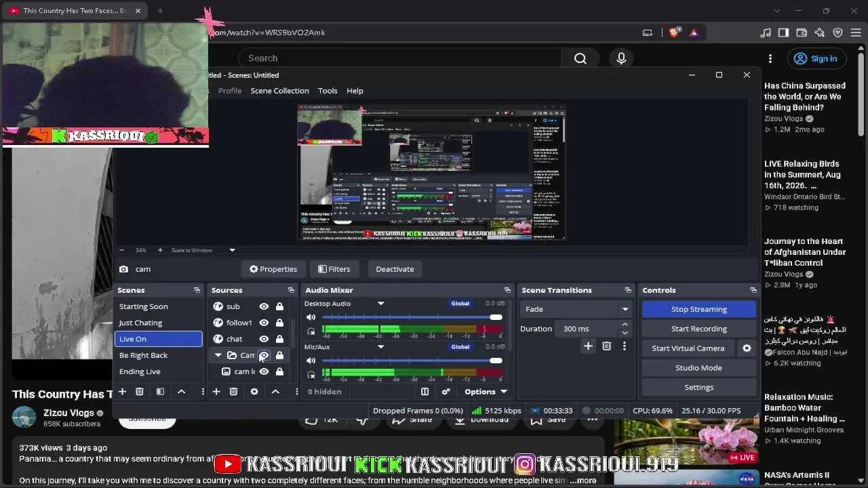Remove the selected source with the Sources trash icon
The width and height of the screenshot is (868, 488).
click(x=233, y=392)
